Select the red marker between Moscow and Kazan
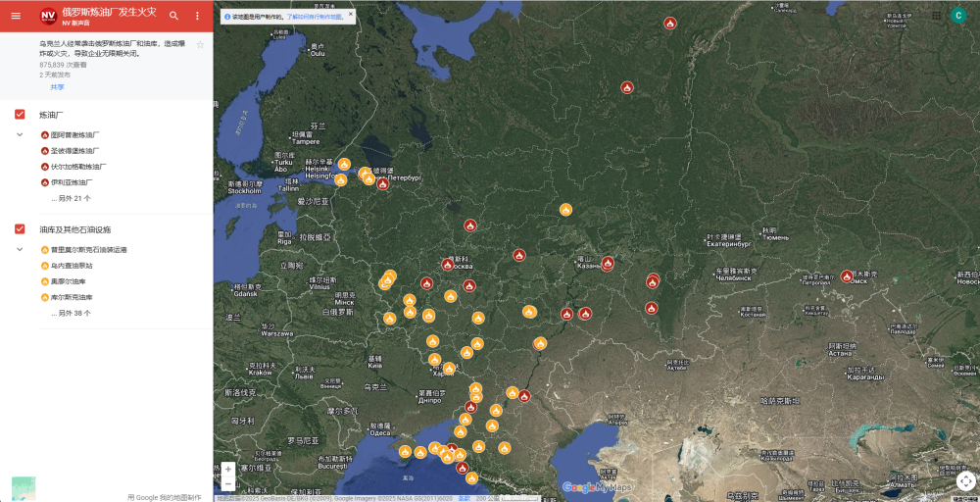Viewport: 980px width, 502px height. (519, 255)
